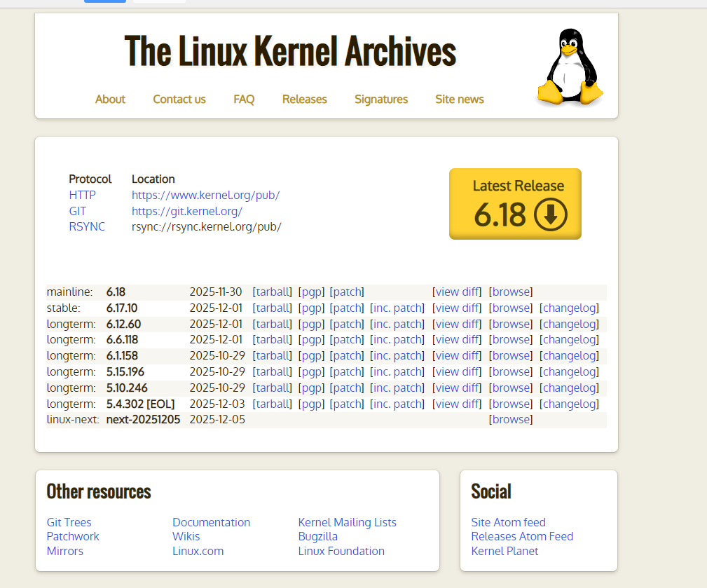Open pgp signature for longterm 6.1.158
707x588 pixels.
[x=311, y=356]
